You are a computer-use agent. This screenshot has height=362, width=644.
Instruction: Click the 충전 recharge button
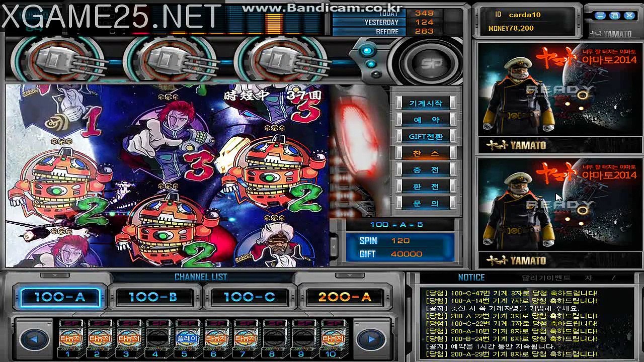tap(426, 170)
